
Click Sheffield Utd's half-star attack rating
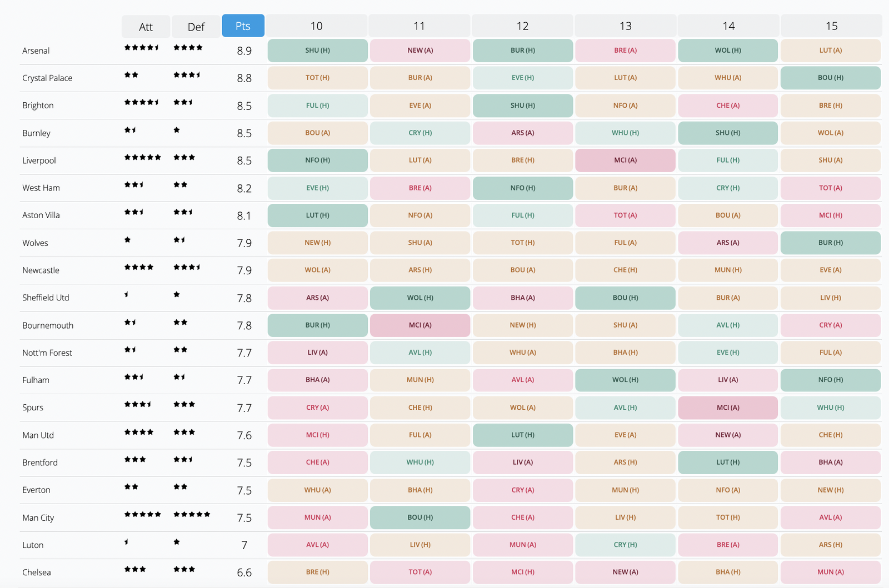click(x=127, y=295)
